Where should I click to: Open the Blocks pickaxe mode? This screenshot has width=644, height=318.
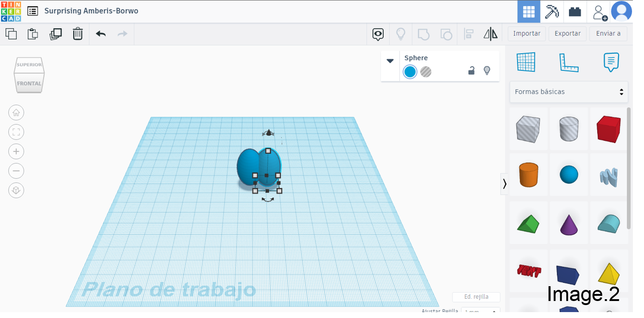pyautogui.click(x=552, y=11)
